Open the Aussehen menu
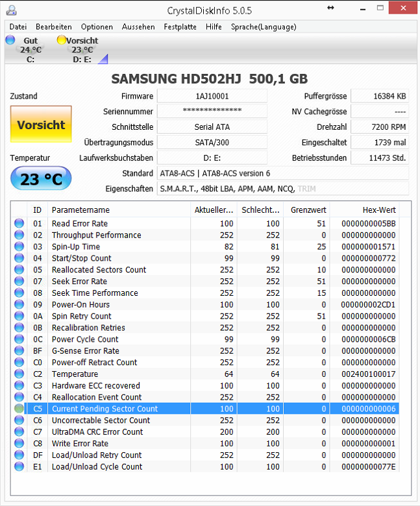 (x=138, y=27)
